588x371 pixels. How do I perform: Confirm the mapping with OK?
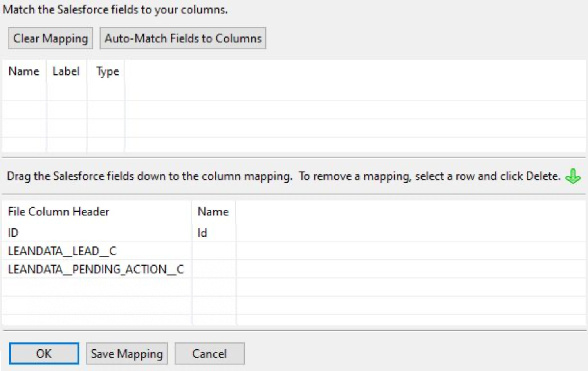tap(44, 354)
